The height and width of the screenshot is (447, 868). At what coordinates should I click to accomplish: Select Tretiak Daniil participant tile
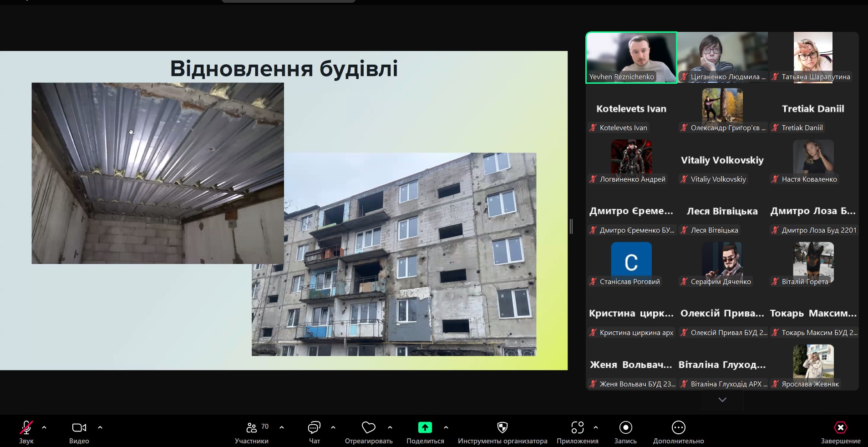pos(813,109)
